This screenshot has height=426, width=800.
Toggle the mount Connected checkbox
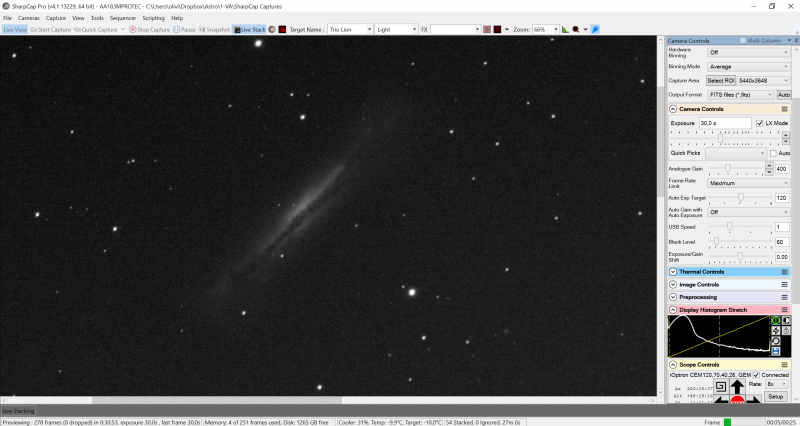point(757,375)
